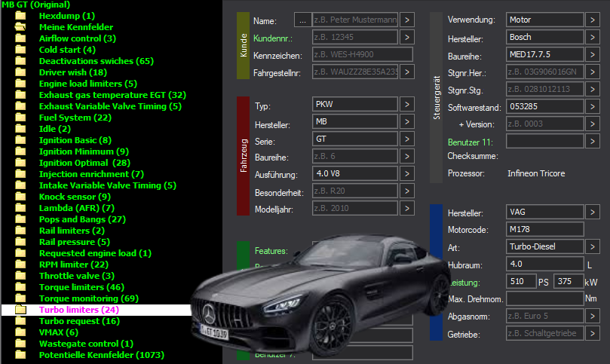Viewport: 610px width, 364px height.
Task: Click the folder icon beside VMAX (6)
Action: (20, 332)
